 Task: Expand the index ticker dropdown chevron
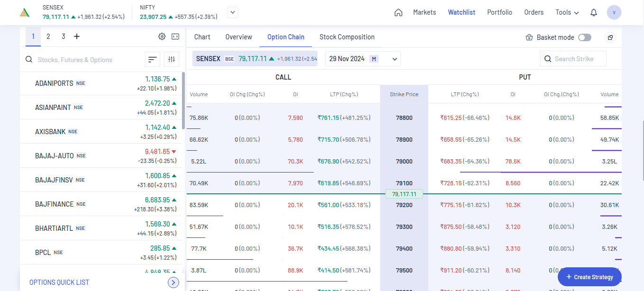233,12
